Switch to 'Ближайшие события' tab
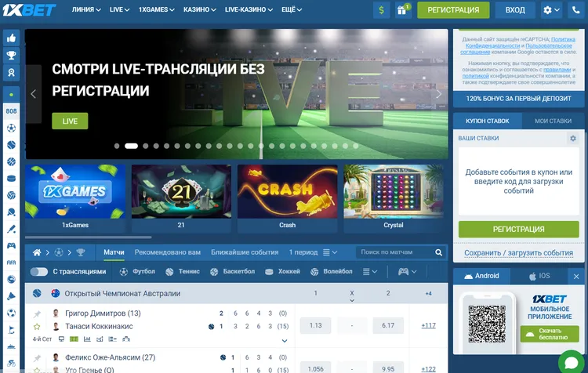Screen dimensions: 588x373 [245, 252]
